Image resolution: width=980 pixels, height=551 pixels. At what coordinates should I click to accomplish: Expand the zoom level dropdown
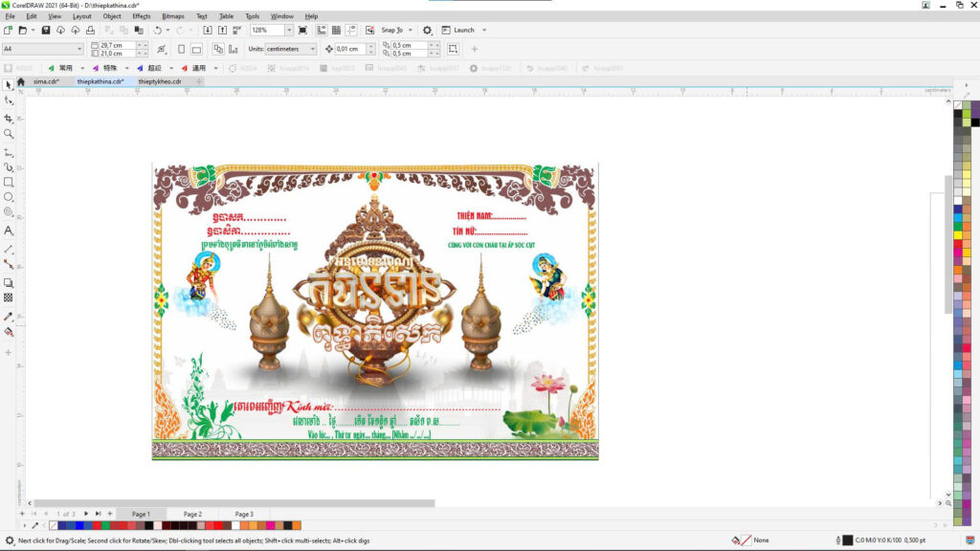click(289, 30)
